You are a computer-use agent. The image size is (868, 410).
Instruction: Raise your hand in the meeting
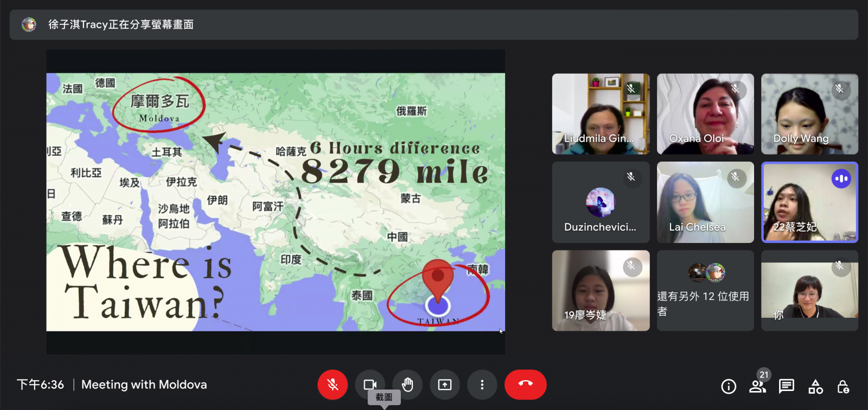(407, 385)
